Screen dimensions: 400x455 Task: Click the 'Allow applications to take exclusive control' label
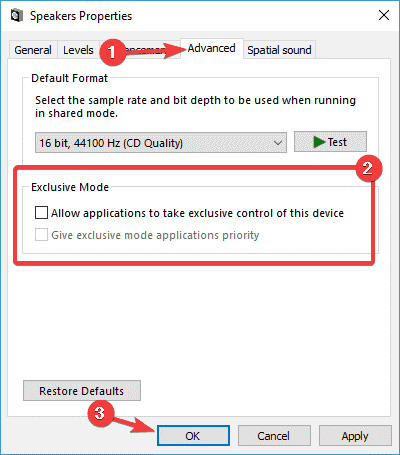[x=197, y=213]
